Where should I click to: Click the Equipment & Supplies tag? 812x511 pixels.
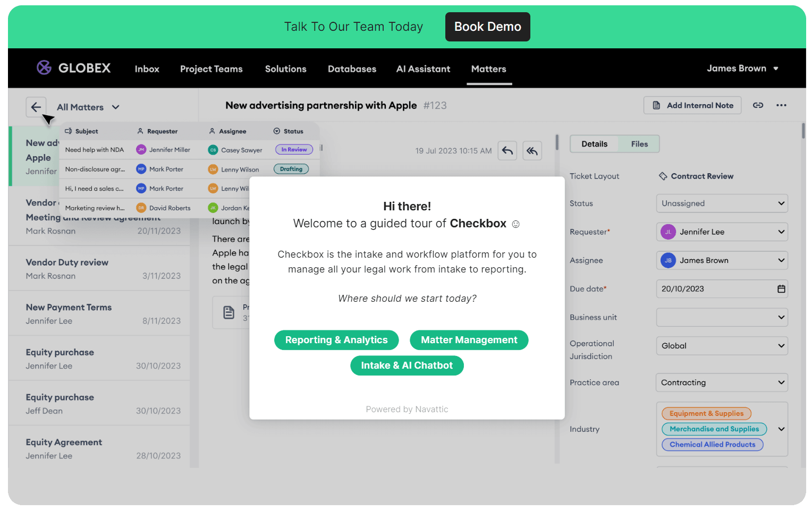click(x=706, y=413)
